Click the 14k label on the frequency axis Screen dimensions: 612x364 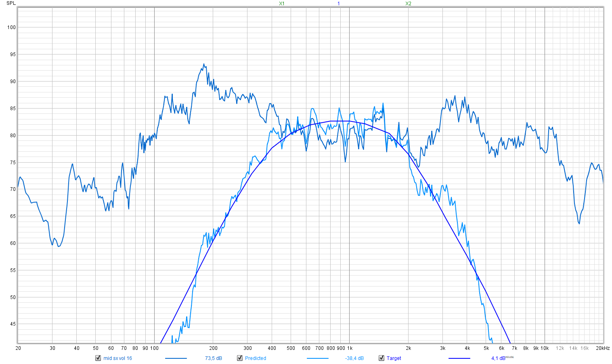click(x=573, y=348)
